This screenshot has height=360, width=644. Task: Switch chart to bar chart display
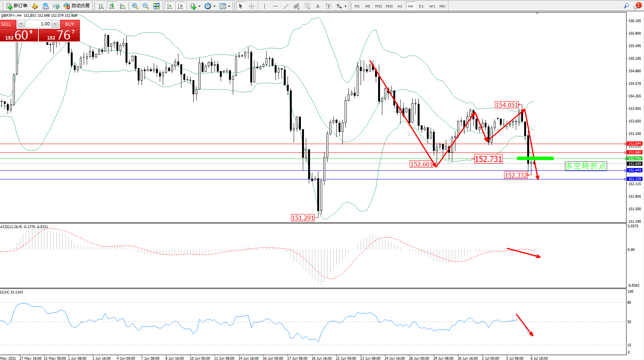(101, 6)
